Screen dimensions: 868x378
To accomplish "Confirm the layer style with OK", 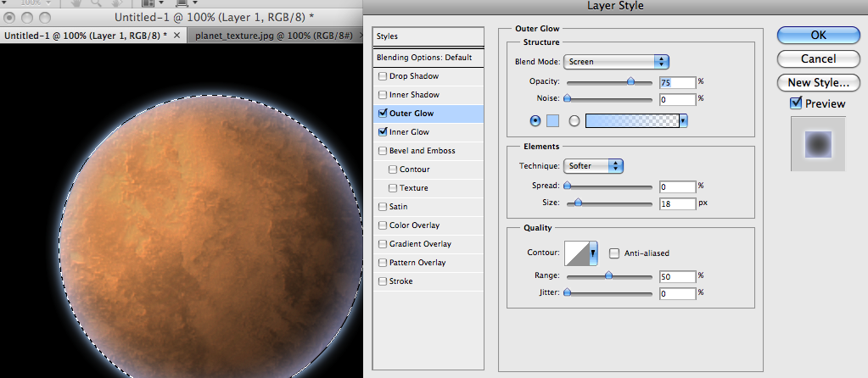I will point(818,35).
